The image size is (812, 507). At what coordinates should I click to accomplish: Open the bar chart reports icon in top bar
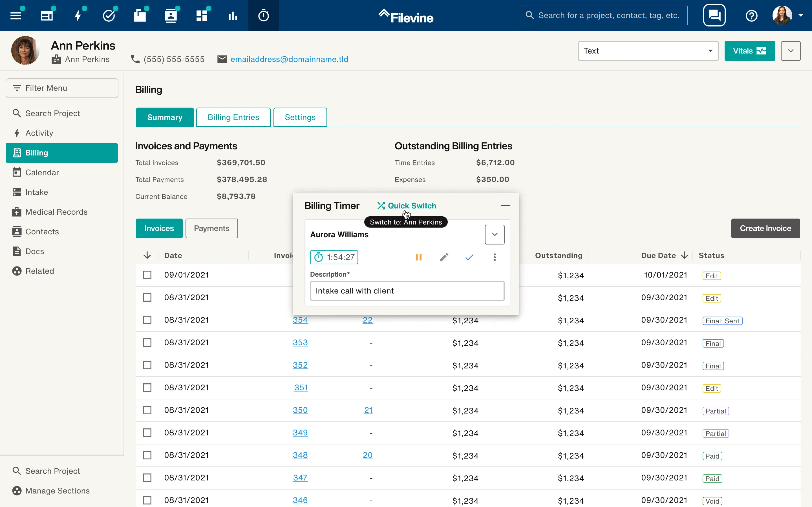[x=233, y=15]
